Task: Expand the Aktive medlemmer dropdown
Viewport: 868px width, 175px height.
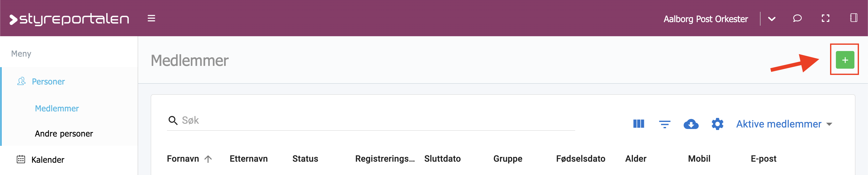Action: 784,124
